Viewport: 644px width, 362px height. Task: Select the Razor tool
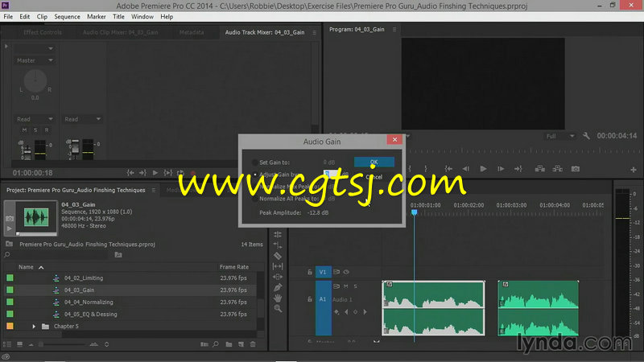point(278,256)
